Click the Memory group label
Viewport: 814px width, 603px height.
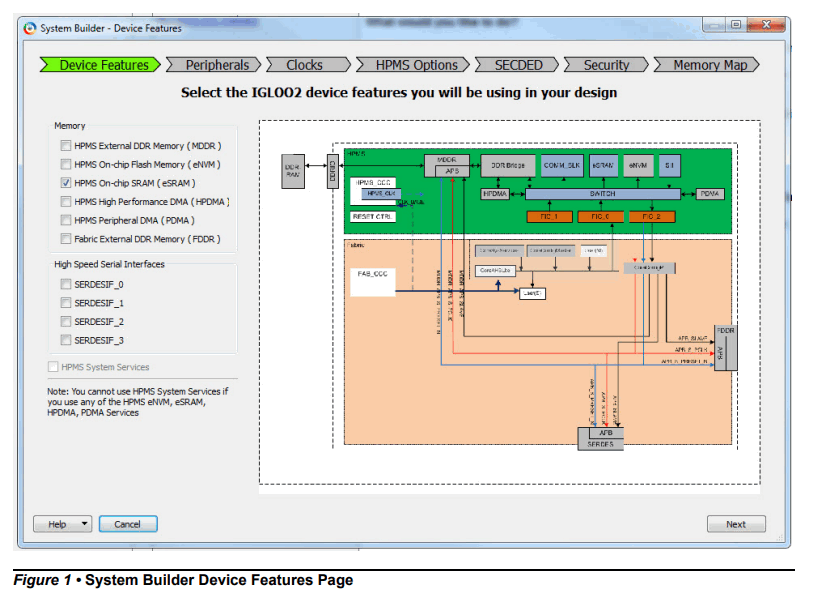[x=70, y=126]
